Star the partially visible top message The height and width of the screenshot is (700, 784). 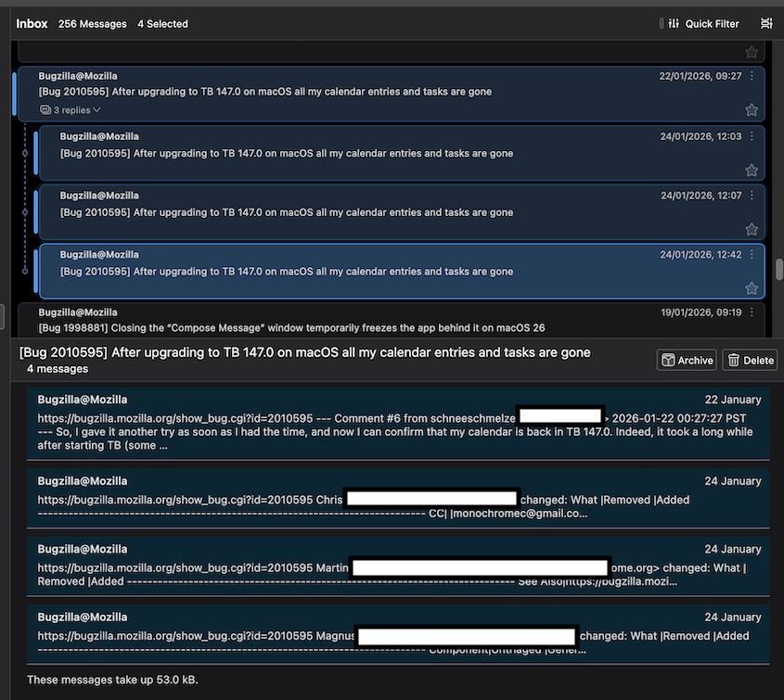[751, 52]
